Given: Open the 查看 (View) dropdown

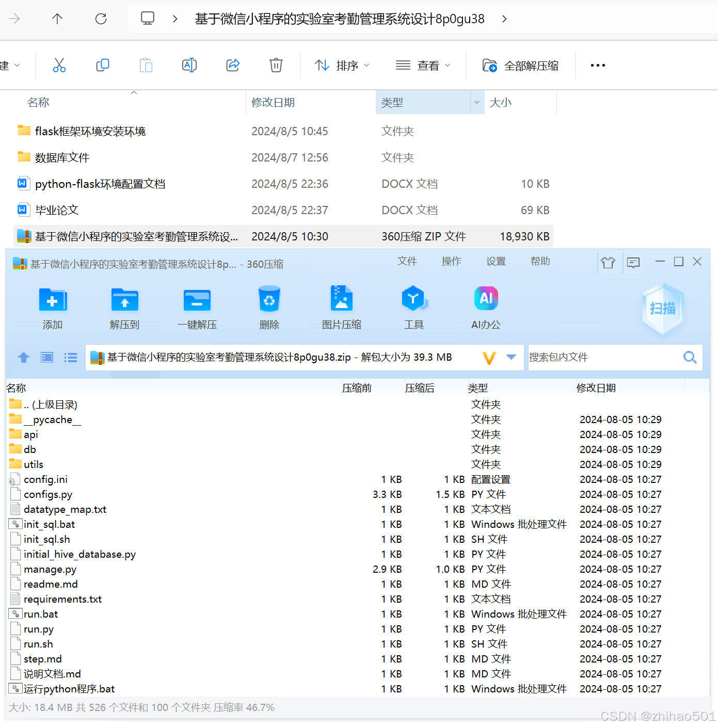Looking at the screenshot, I should tap(423, 65).
